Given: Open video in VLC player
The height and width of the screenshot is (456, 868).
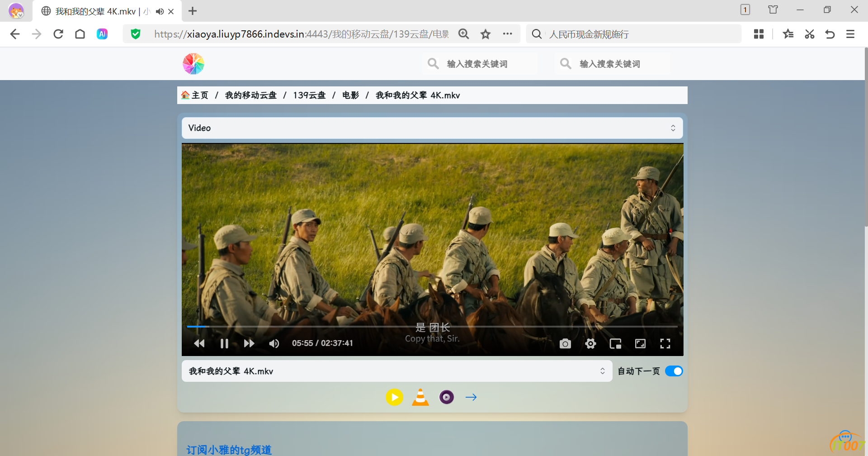Looking at the screenshot, I should pos(420,397).
